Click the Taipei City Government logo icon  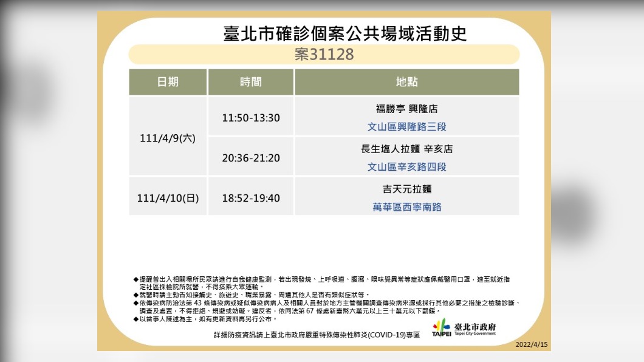(442, 328)
